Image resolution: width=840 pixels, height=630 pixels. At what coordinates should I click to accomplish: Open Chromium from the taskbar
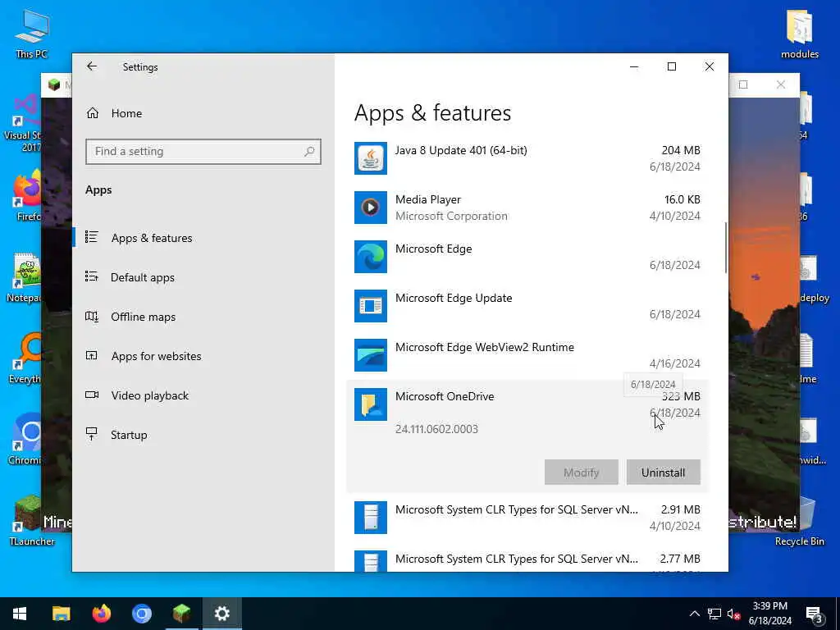point(141,614)
